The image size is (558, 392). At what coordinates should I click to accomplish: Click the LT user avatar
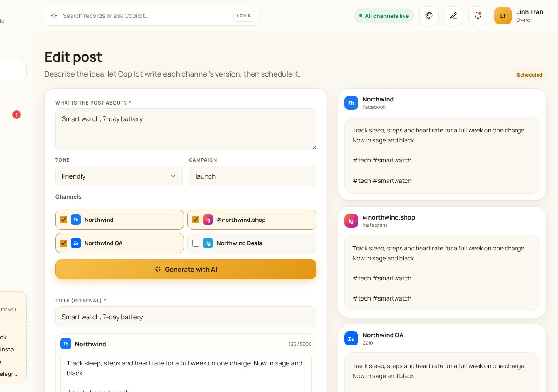click(503, 16)
